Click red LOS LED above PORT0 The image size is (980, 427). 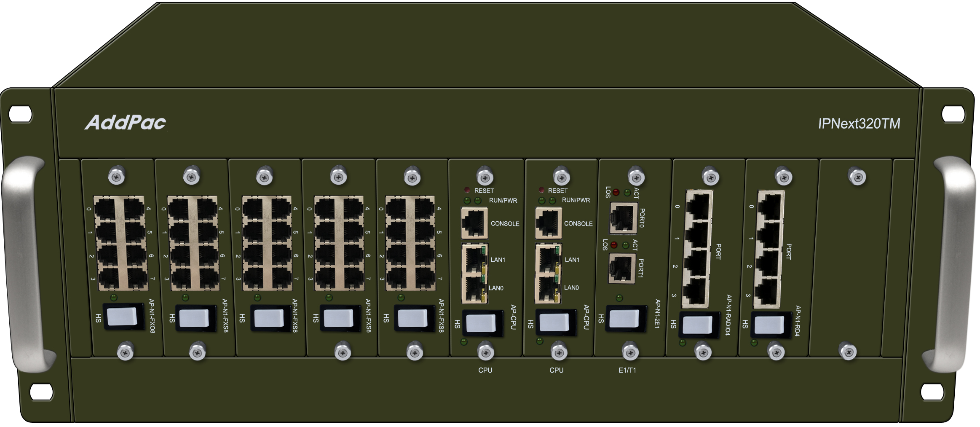(x=616, y=193)
